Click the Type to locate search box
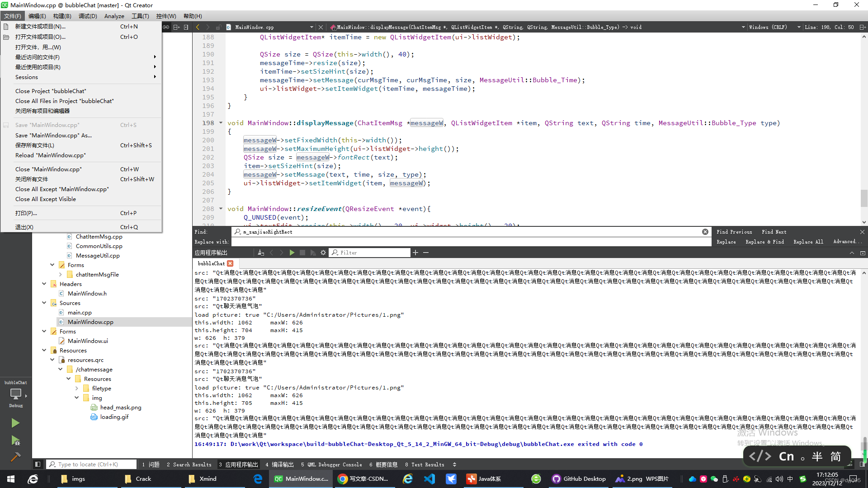Screen dimensions: 868x488 (x=92, y=464)
